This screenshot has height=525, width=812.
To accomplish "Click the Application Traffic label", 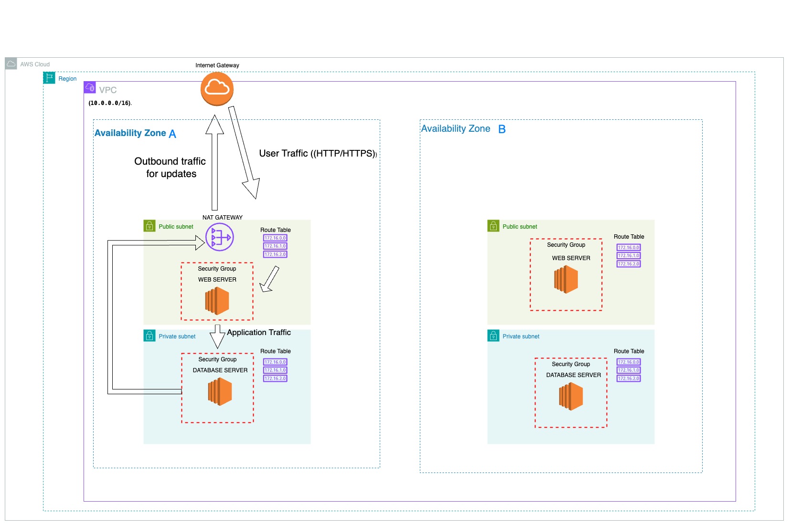I will (259, 332).
